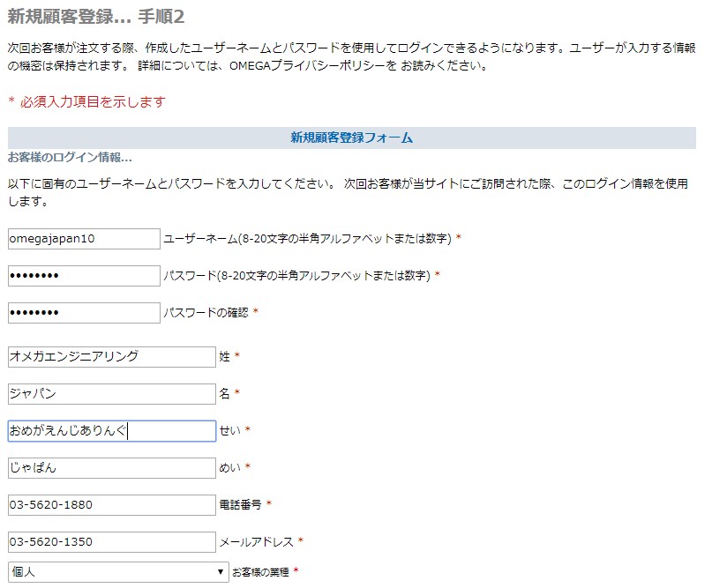Click the 姓 field with オメガエンジニアリング

(112, 357)
